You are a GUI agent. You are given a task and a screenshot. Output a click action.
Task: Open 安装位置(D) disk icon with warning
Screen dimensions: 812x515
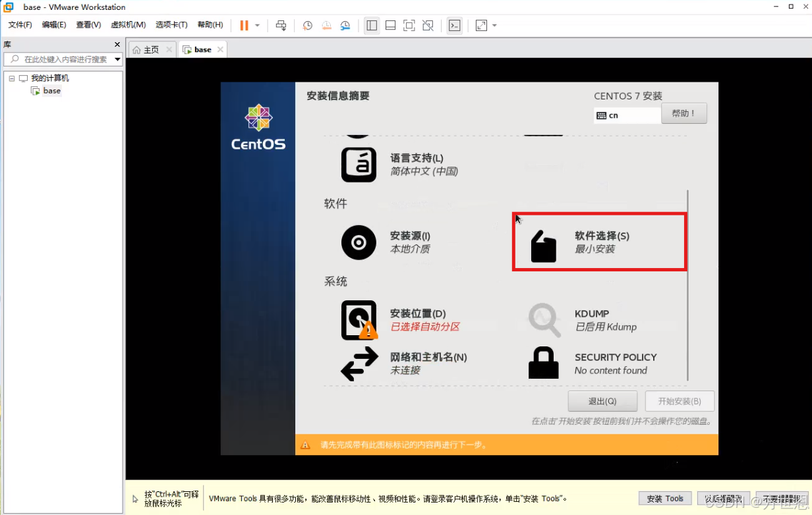359,320
